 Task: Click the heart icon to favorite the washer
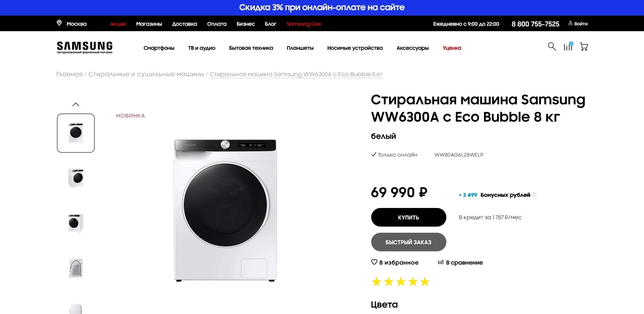pyautogui.click(x=374, y=262)
